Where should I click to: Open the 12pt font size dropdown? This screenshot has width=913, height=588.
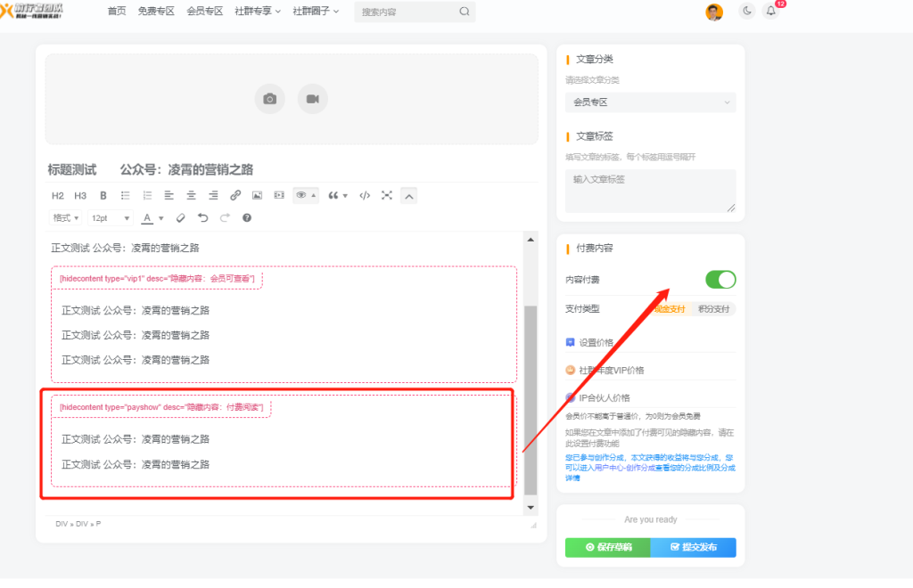point(109,217)
